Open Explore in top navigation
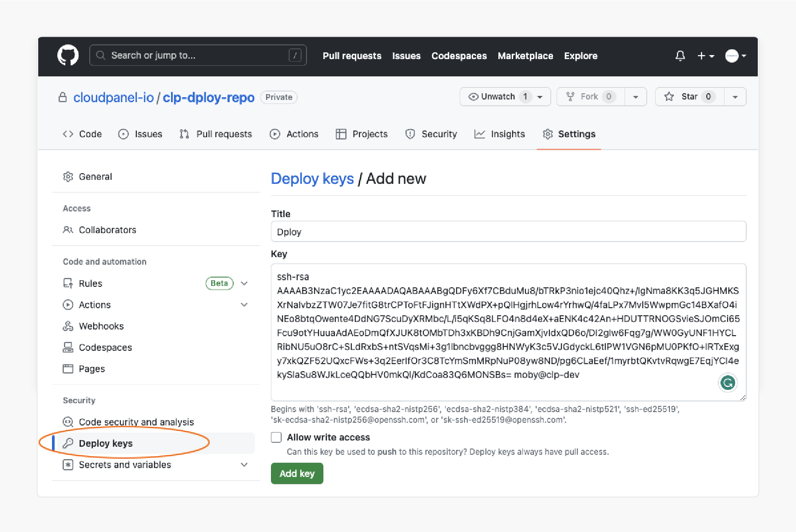 pyautogui.click(x=581, y=56)
